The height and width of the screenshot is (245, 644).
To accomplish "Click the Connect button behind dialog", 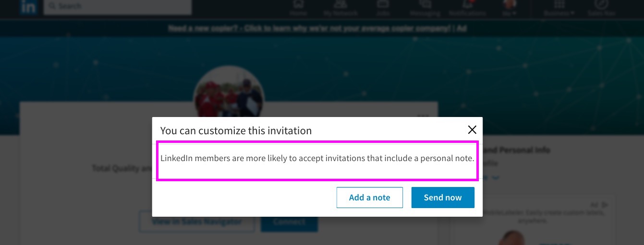I will (x=289, y=222).
